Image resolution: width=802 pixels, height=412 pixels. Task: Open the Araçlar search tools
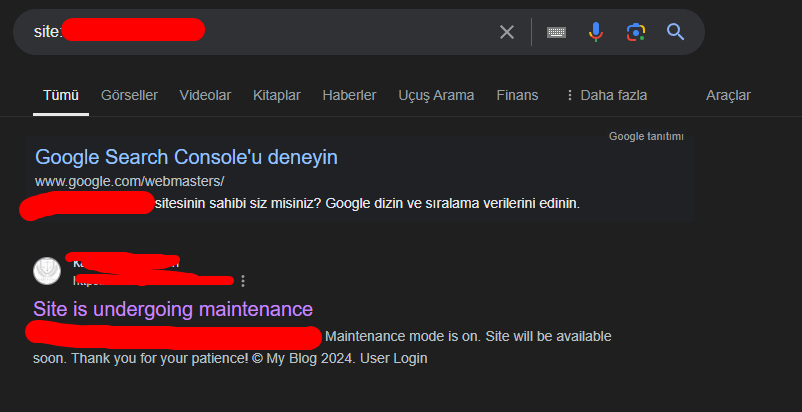[728, 96]
